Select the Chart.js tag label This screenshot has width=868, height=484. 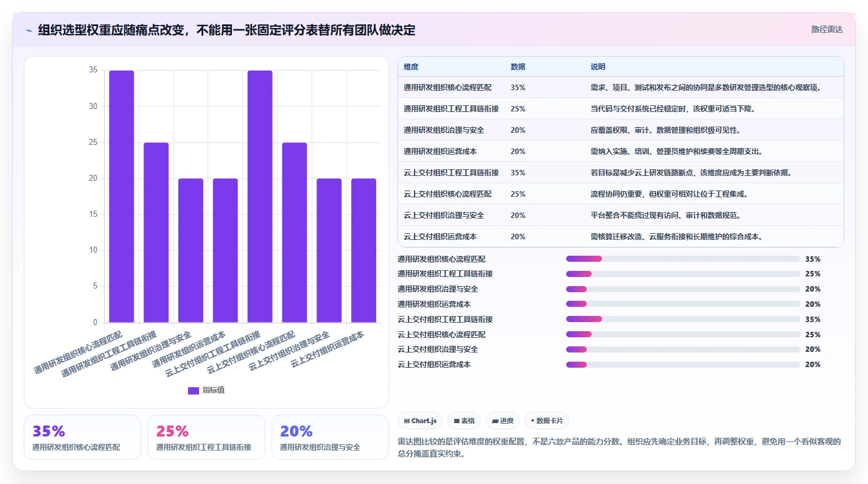tap(424, 421)
